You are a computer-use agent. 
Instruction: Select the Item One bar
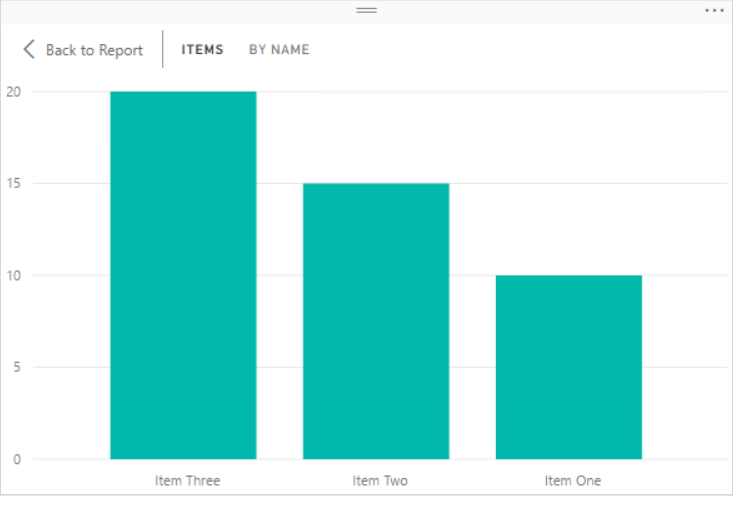[x=569, y=367]
